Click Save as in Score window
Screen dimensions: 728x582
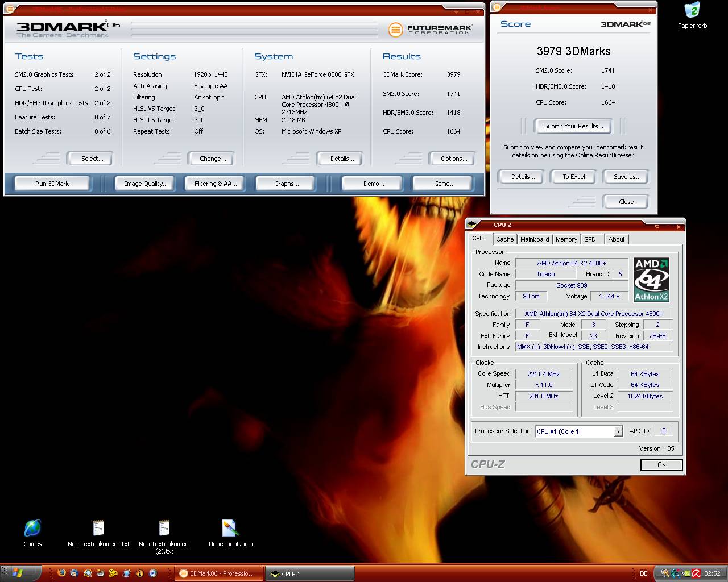click(627, 177)
